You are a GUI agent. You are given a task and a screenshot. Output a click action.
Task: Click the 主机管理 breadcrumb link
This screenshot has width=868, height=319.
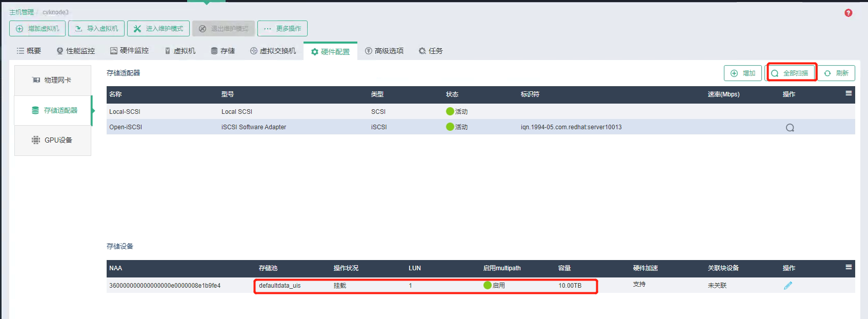[22, 12]
